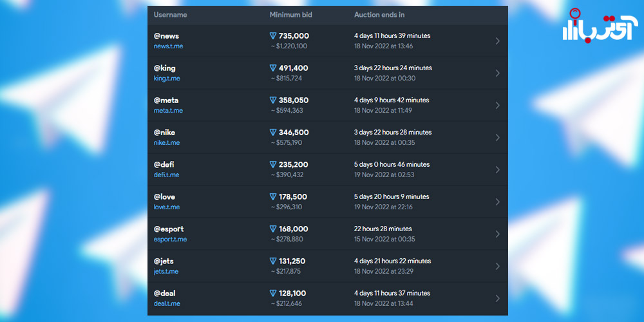Open the @defi auction using its chevron
644x322 pixels.
[x=497, y=169]
